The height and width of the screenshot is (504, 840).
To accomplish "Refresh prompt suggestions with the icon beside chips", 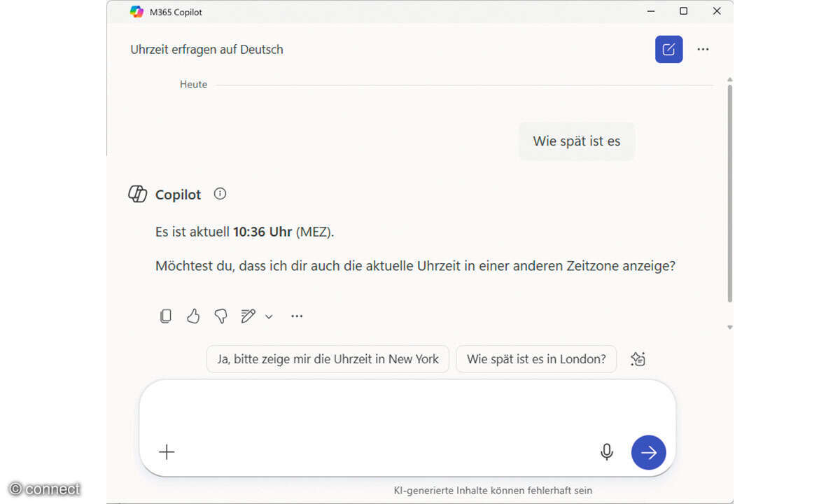I will click(x=637, y=358).
